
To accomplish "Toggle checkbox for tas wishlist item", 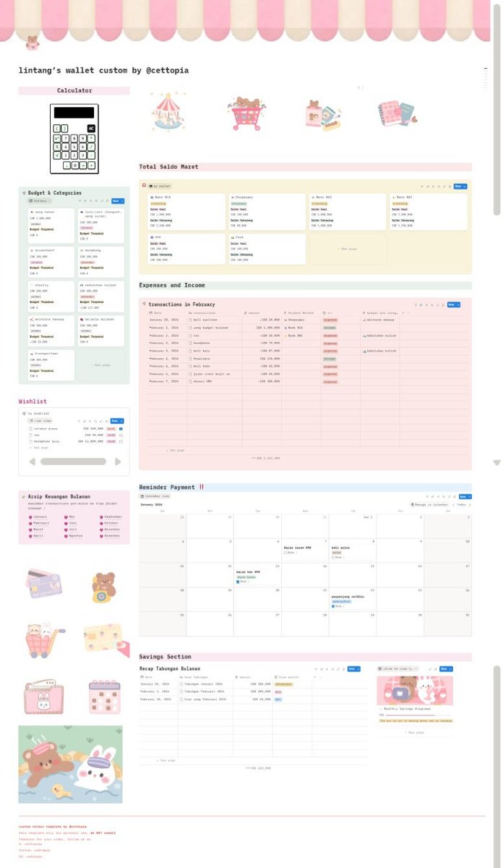I will tap(121, 435).
